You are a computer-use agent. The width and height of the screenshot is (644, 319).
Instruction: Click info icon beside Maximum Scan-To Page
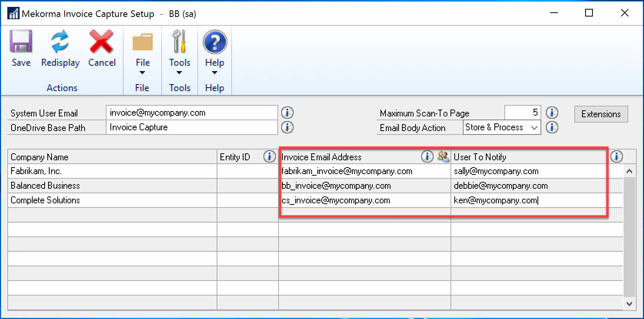552,113
